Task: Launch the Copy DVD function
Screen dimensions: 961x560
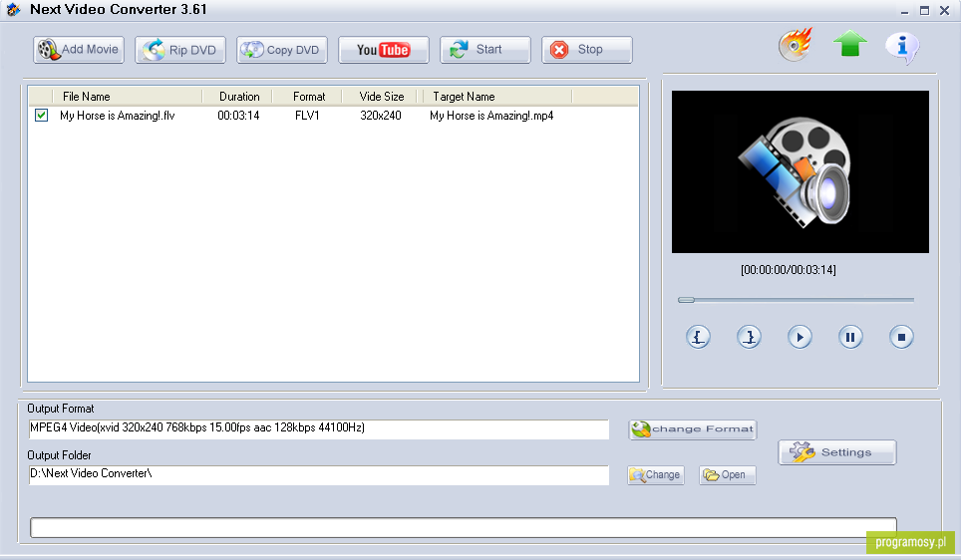Action: [x=282, y=50]
